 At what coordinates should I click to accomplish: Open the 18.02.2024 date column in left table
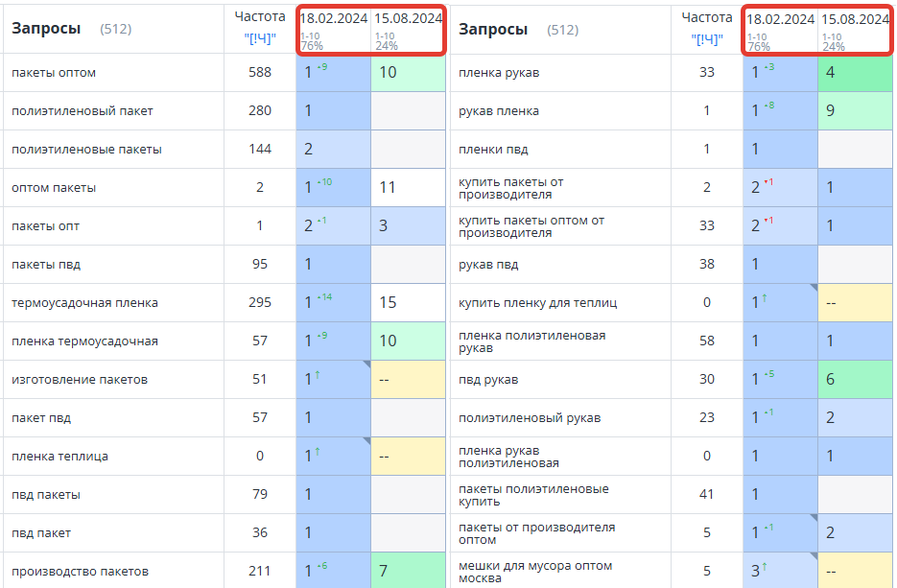pyautogui.click(x=333, y=18)
